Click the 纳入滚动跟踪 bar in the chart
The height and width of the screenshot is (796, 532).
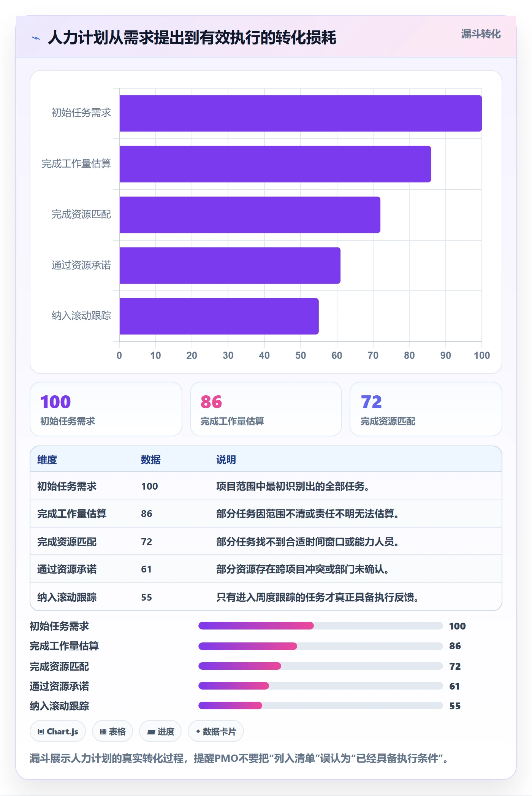(219, 316)
